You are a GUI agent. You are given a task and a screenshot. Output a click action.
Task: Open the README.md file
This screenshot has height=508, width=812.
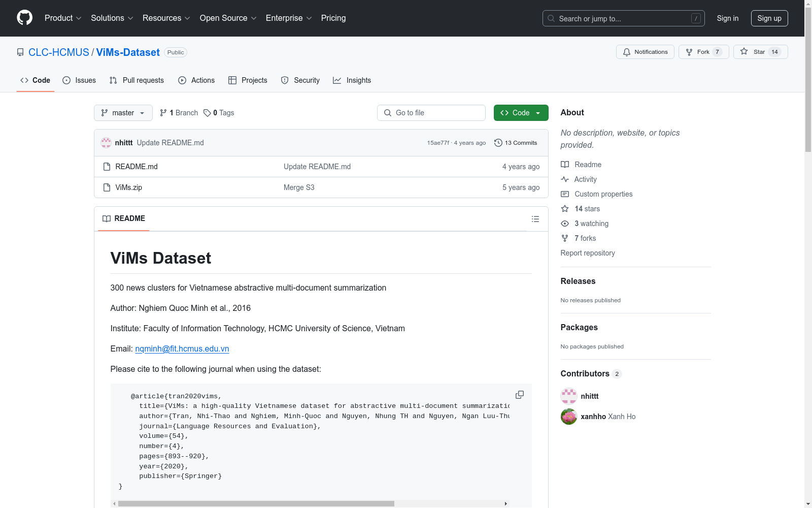pos(137,167)
